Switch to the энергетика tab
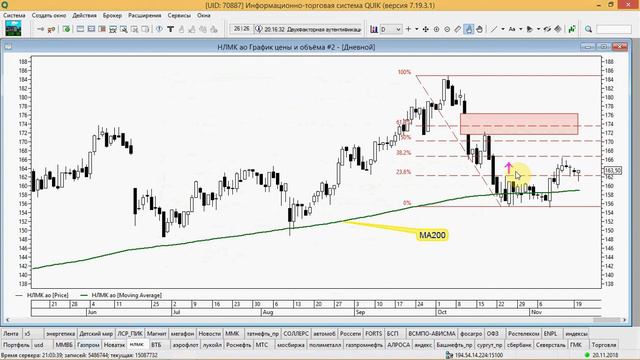This screenshot has width=640, height=360. (60, 334)
